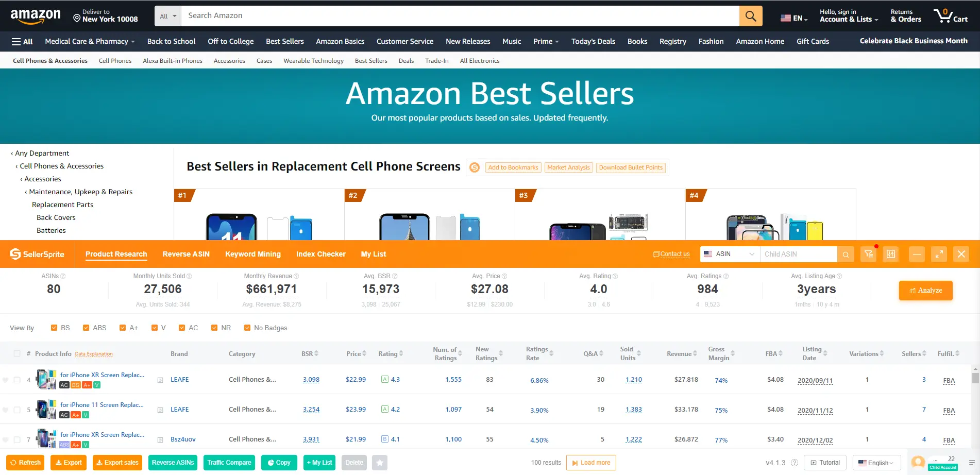Select the checkbox for row 5 product
This screenshot has height=475, width=980.
coord(17,410)
